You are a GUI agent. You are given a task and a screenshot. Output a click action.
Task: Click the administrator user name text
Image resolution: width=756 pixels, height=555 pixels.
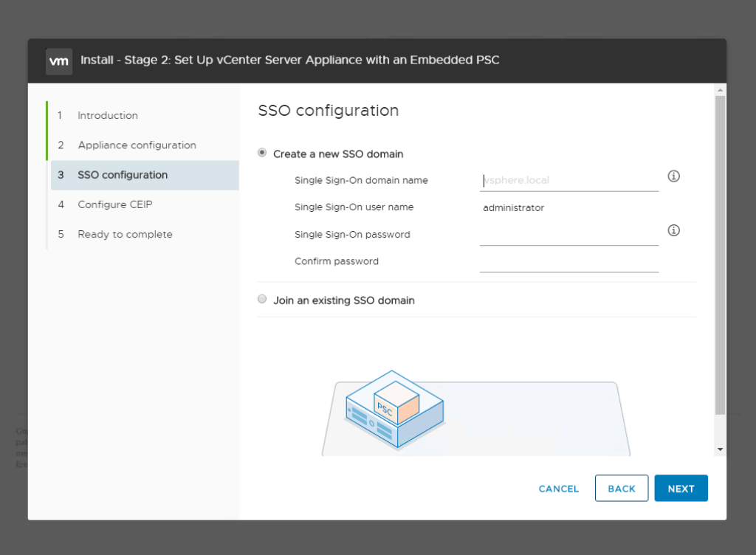pyautogui.click(x=514, y=207)
